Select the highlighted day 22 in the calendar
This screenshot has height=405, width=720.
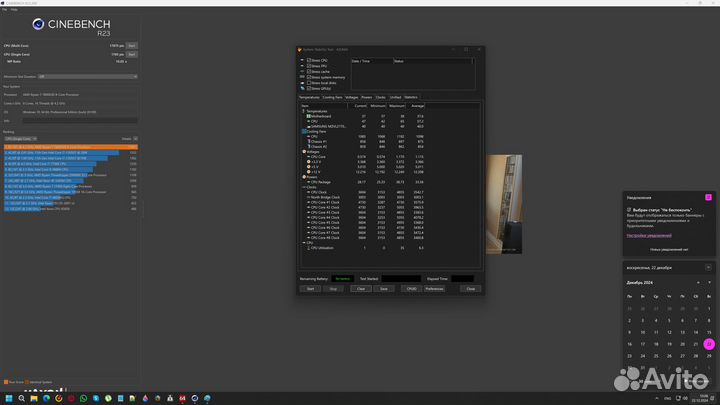(709, 344)
